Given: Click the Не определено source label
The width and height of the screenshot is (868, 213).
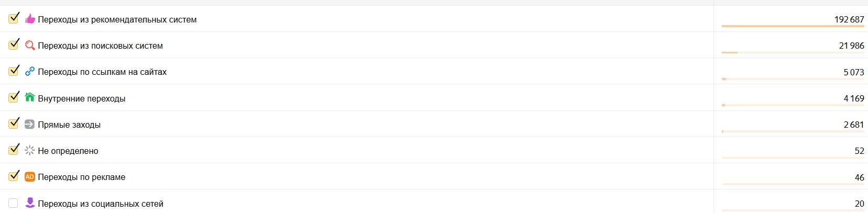Looking at the screenshot, I should [68, 151].
